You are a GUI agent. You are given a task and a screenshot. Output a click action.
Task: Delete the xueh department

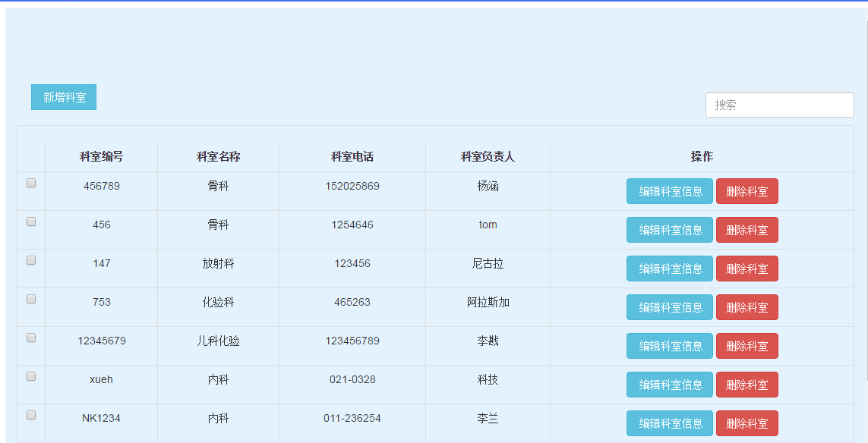tap(746, 385)
